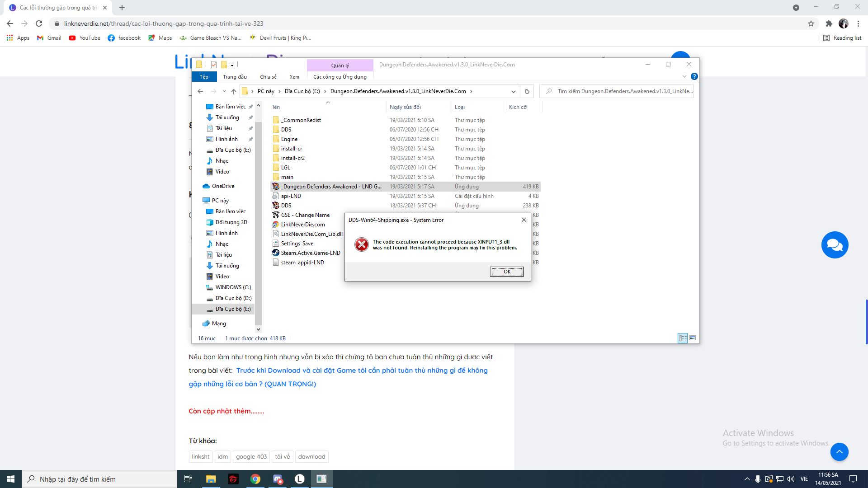This screenshot has height=488, width=868.
Task: Open the Engine folder
Action: [289, 138]
